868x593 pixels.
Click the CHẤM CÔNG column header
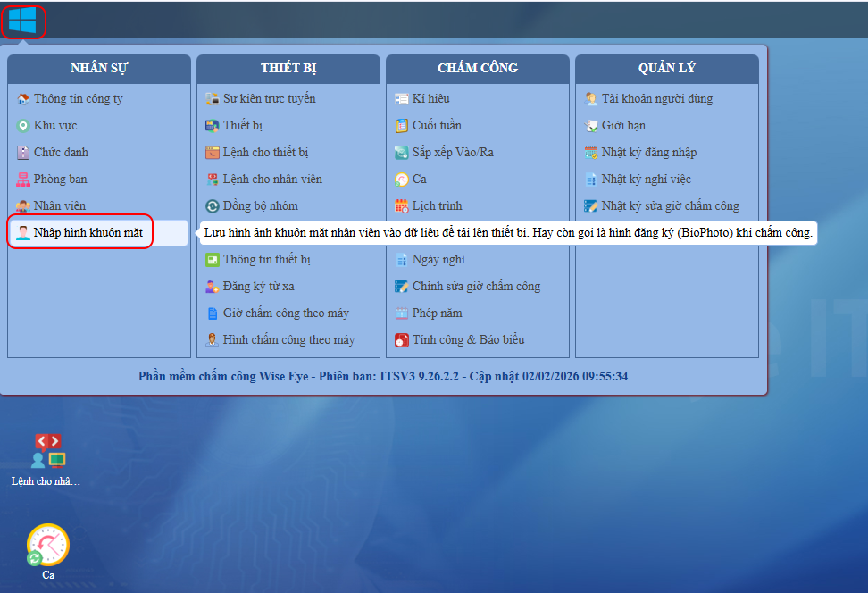[478, 69]
